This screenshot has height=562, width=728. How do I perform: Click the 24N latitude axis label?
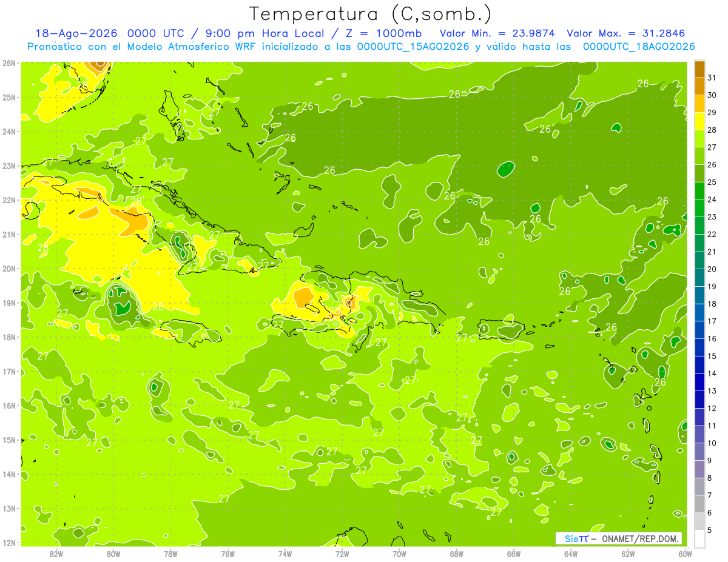click(8, 132)
